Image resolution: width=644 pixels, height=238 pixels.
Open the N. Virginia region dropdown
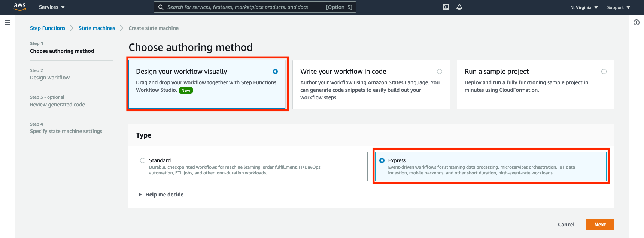[x=584, y=7]
